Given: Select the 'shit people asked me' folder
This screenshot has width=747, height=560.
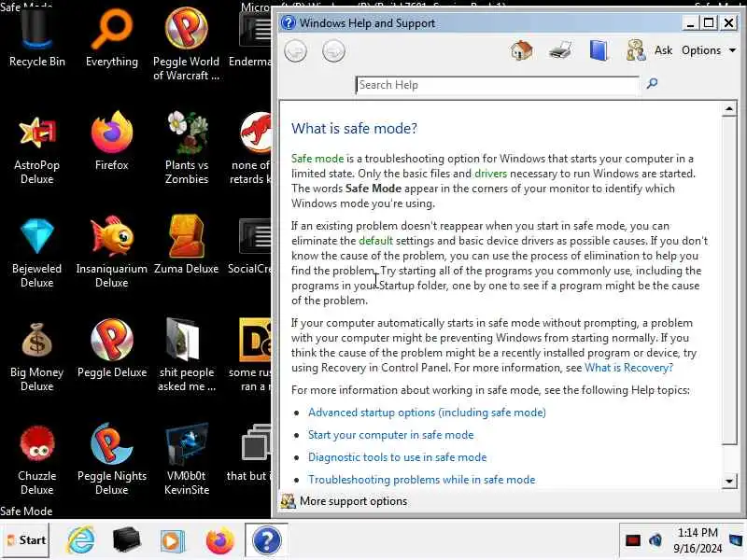Looking at the screenshot, I should coord(187,356).
